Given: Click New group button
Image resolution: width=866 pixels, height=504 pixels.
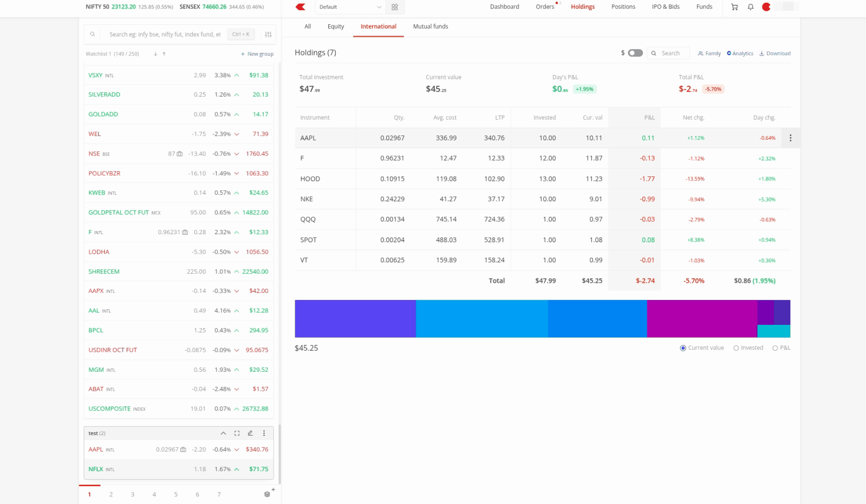Looking at the screenshot, I should 257,54.
